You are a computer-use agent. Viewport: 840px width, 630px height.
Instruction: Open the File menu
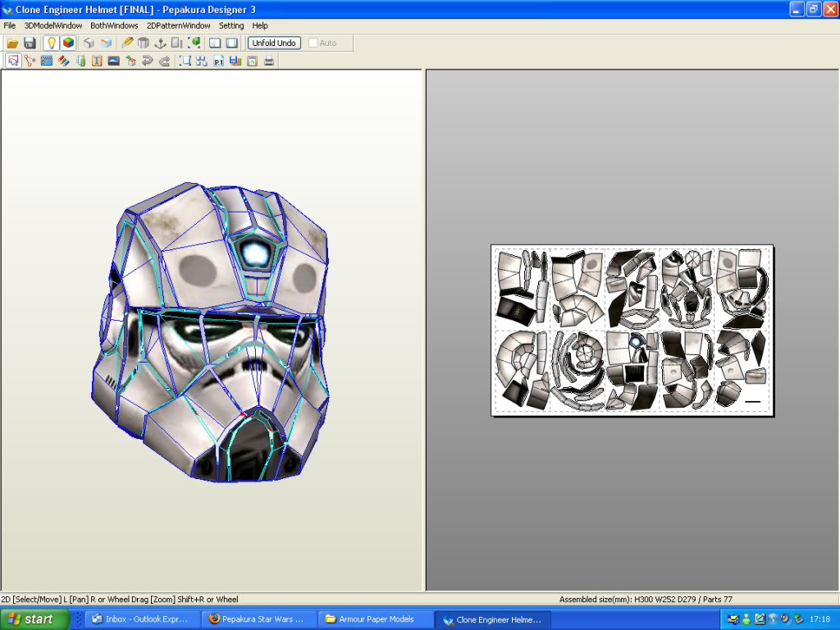coord(10,25)
